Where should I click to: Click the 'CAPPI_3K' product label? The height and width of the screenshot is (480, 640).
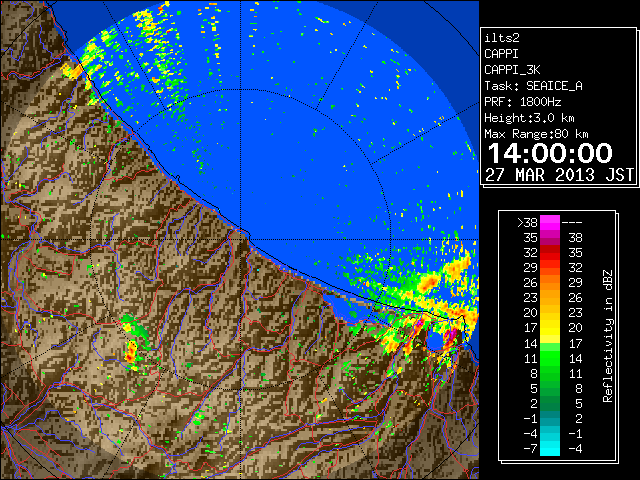512,70
